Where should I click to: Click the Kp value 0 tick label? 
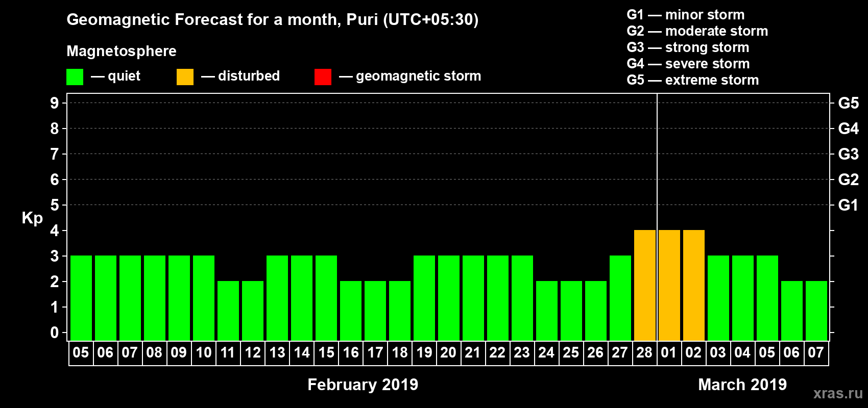[55, 333]
